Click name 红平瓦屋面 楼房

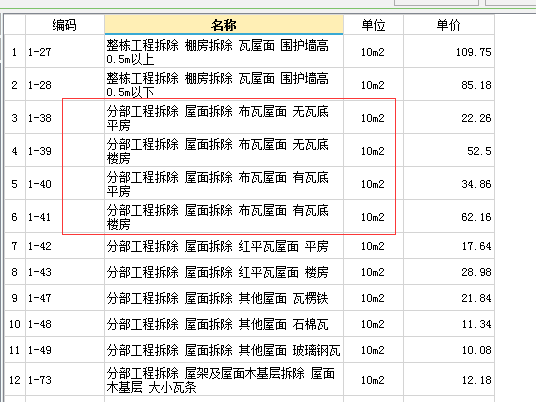tap(224, 272)
